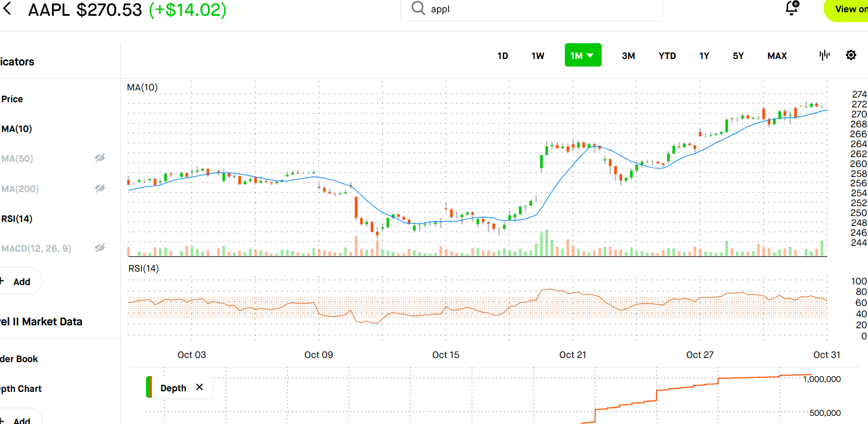868x424 pixels.
Task: Switch chart range to 1D
Action: point(502,55)
